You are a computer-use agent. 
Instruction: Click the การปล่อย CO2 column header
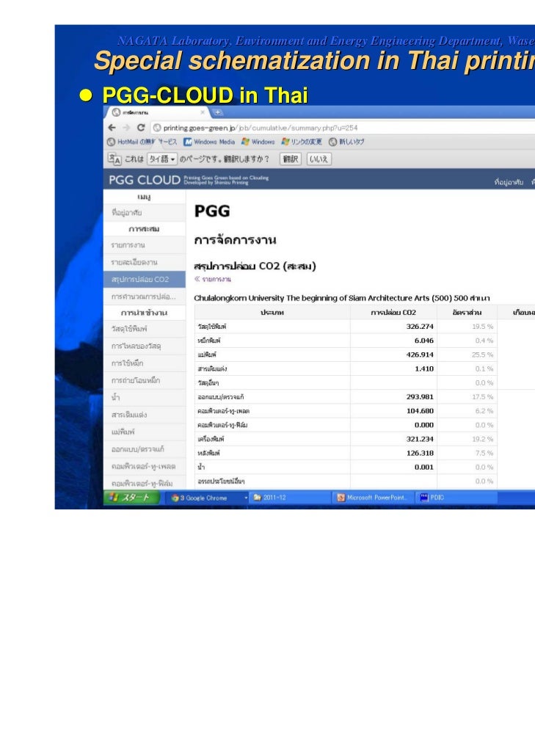pos(393,313)
